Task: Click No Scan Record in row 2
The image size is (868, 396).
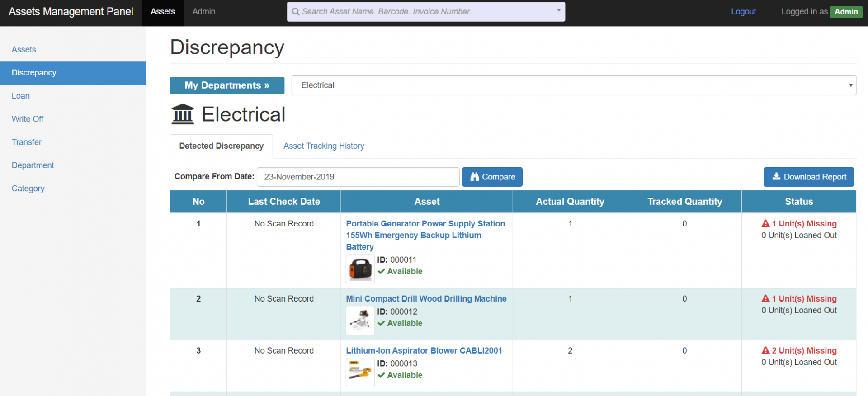Action: (x=284, y=298)
